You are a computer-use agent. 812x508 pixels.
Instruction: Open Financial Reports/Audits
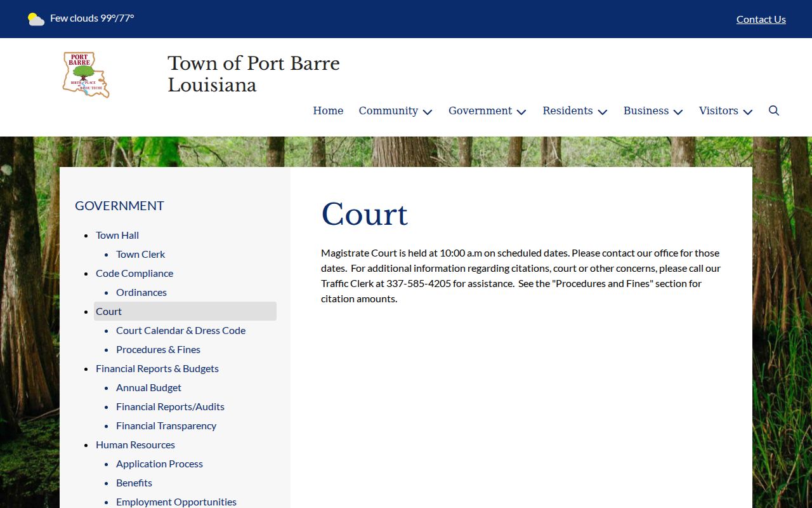point(170,406)
